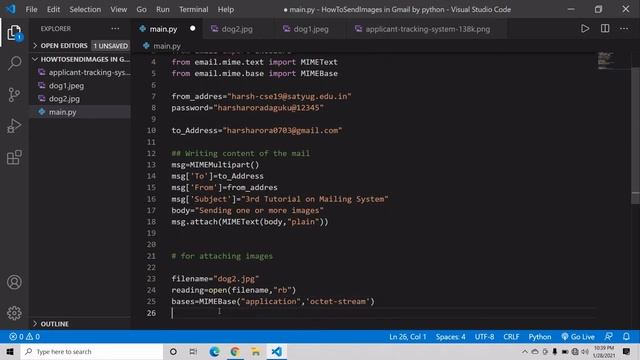The height and width of the screenshot is (360, 640).
Task: Click the clock and date on taskbar
Action: pos(604,351)
